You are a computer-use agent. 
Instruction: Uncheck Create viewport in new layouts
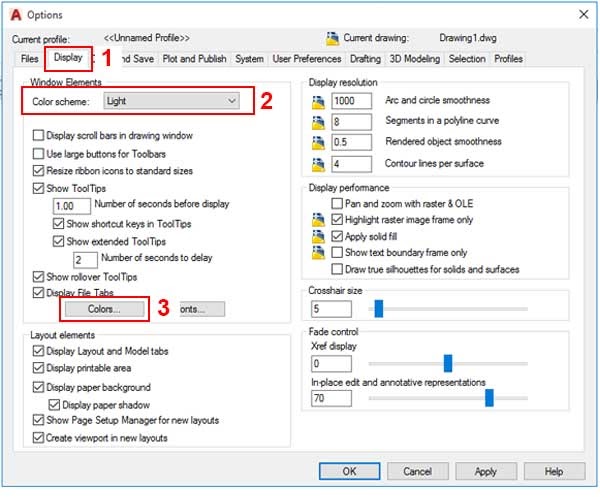pyautogui.click(x=38, y=437)
